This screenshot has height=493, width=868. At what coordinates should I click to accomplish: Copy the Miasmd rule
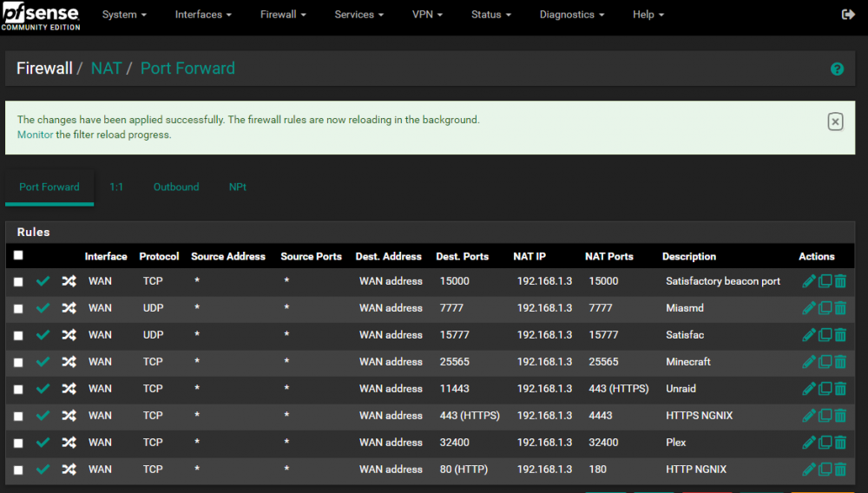coord(825,307)
